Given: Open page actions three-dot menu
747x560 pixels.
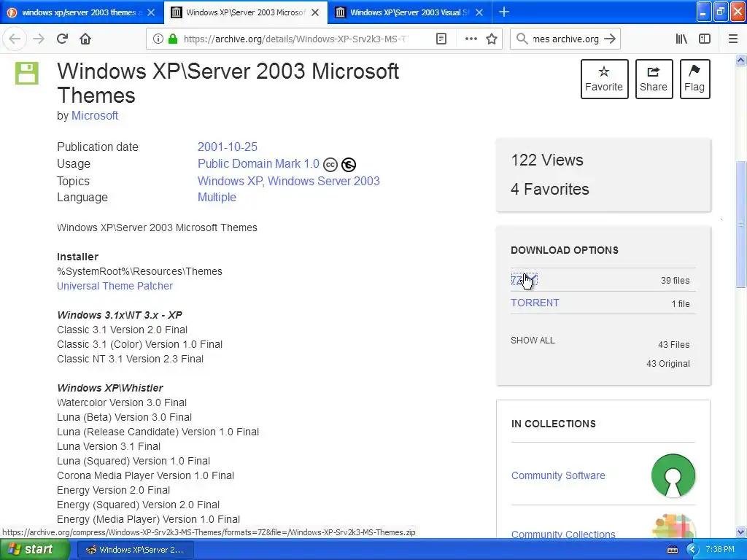Looking at the screenshot, I should (x=471, y=39).
